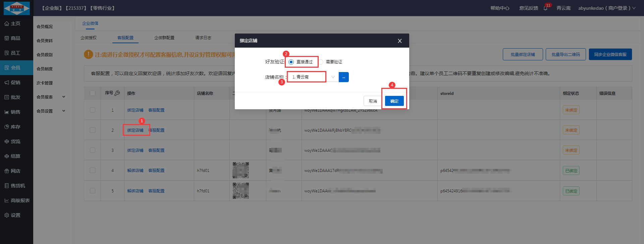Click the 批量导出二维码 button

tap(566, 54)
